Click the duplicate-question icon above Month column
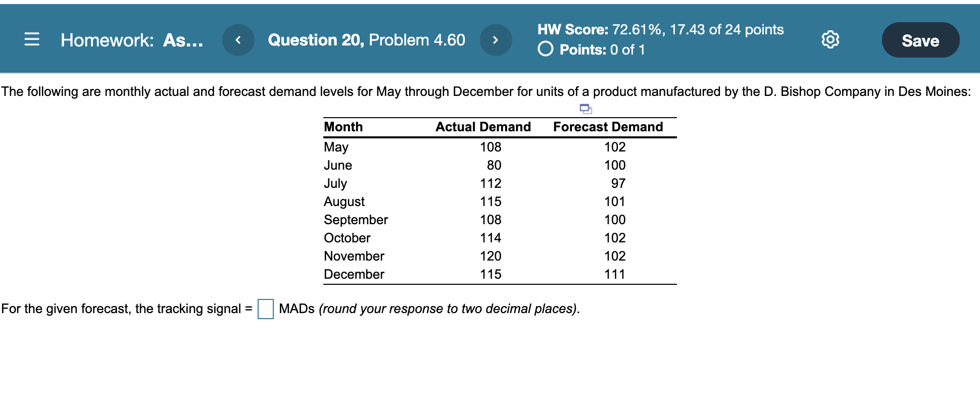The width and height of the screenshot is (980, 407). (586, 108)
